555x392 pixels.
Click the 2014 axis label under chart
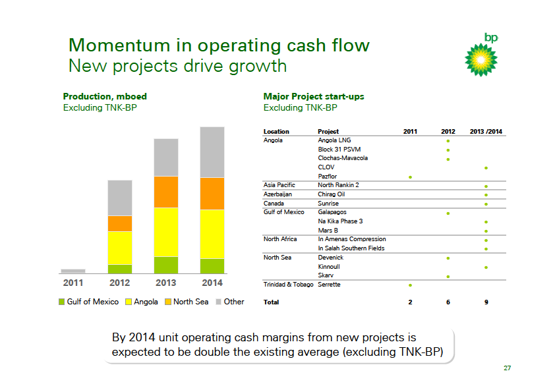tap(212, 283)
